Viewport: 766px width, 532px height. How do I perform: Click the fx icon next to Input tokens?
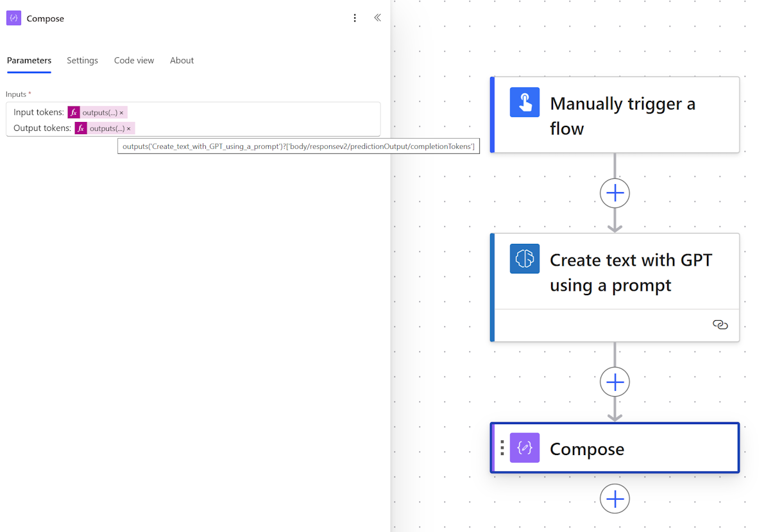click(74, 112)
